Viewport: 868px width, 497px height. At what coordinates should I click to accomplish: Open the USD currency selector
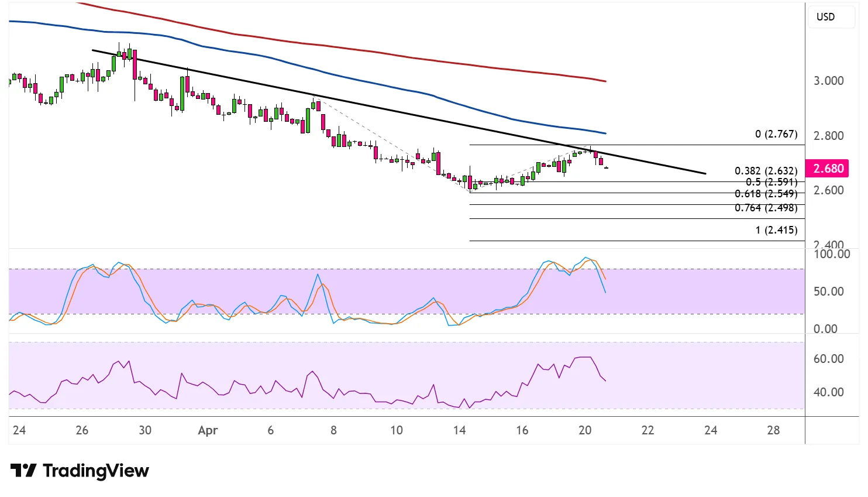tap(825, 17)
